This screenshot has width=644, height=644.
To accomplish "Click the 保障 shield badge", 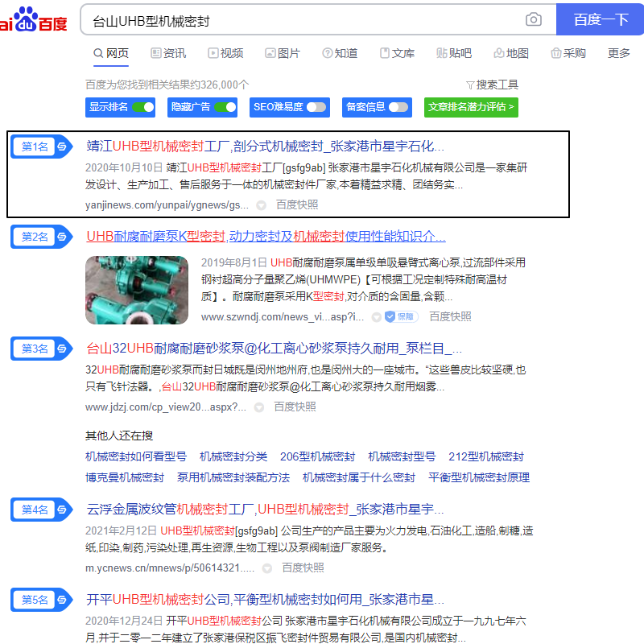I will (401, 316).
